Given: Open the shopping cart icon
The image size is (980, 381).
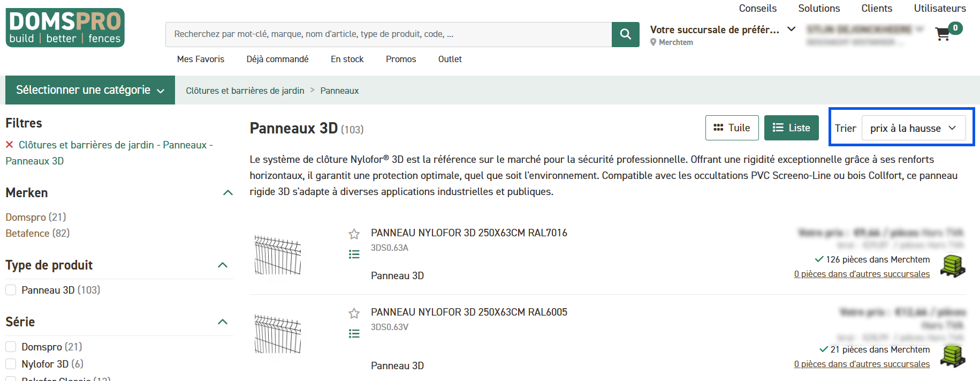Looking at the screenshot, I should coord(943,34).
